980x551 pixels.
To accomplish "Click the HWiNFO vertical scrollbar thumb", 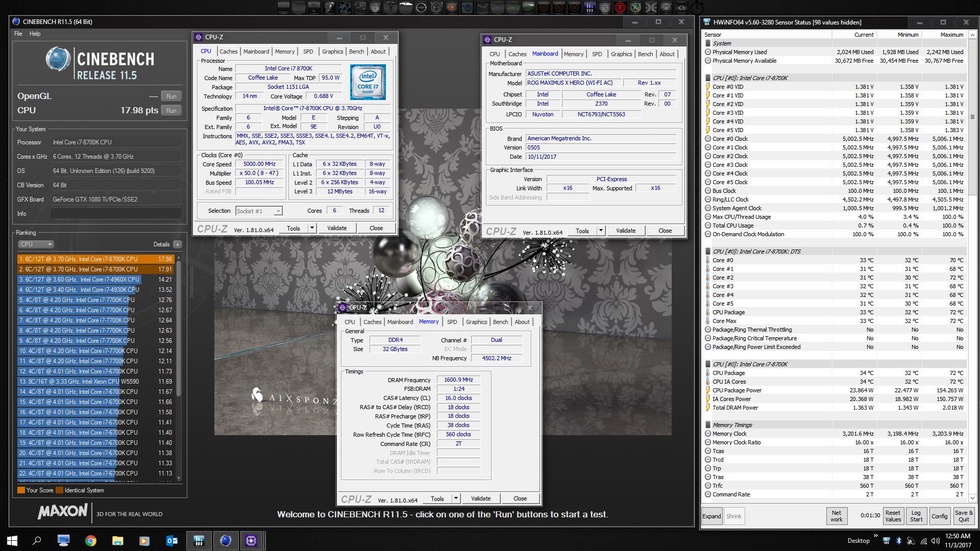I will pyautogui.click(x=972, y=116).
